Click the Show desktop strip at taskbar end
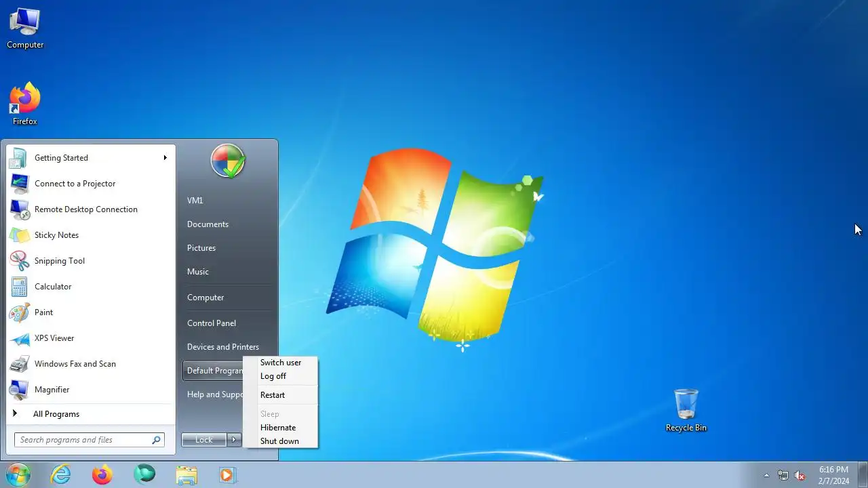This screenshot has width=868, height=488. click(x=863, y=474)
